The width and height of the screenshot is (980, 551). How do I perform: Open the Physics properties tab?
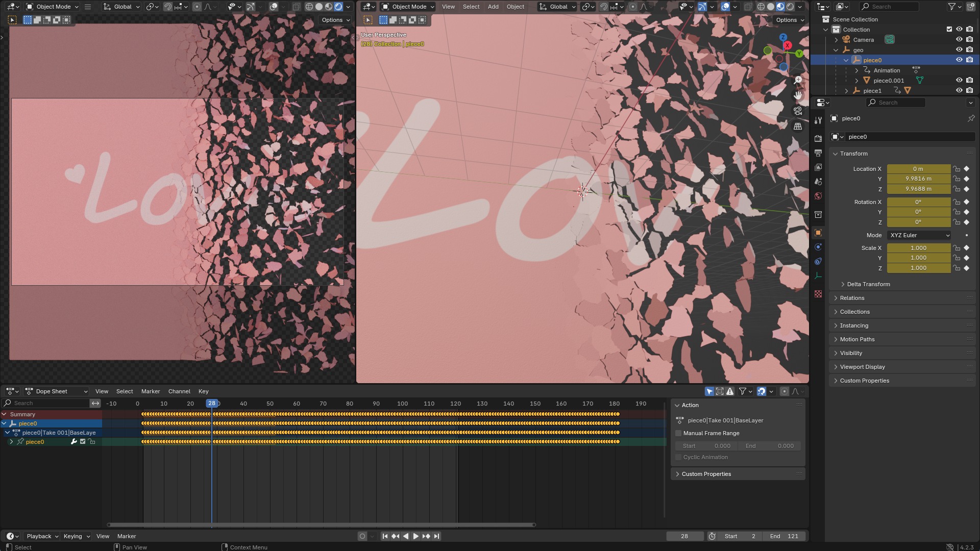[818, 247]
